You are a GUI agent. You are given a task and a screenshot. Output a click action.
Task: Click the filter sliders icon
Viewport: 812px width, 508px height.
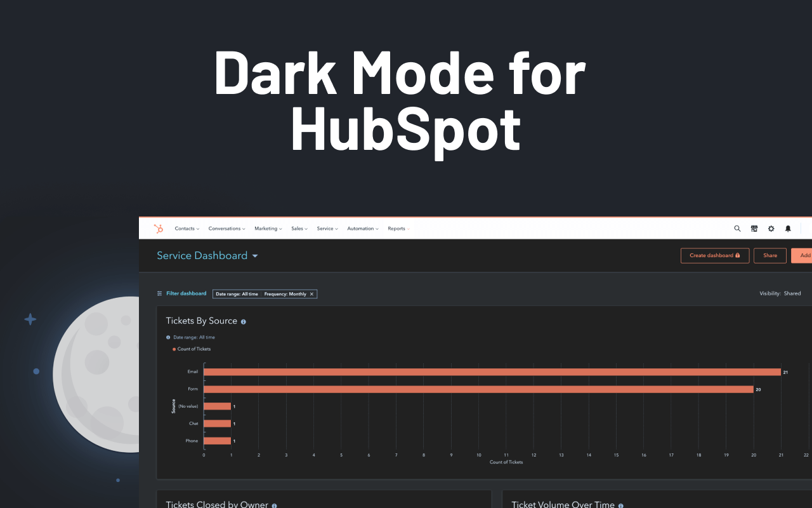(160, 293)
